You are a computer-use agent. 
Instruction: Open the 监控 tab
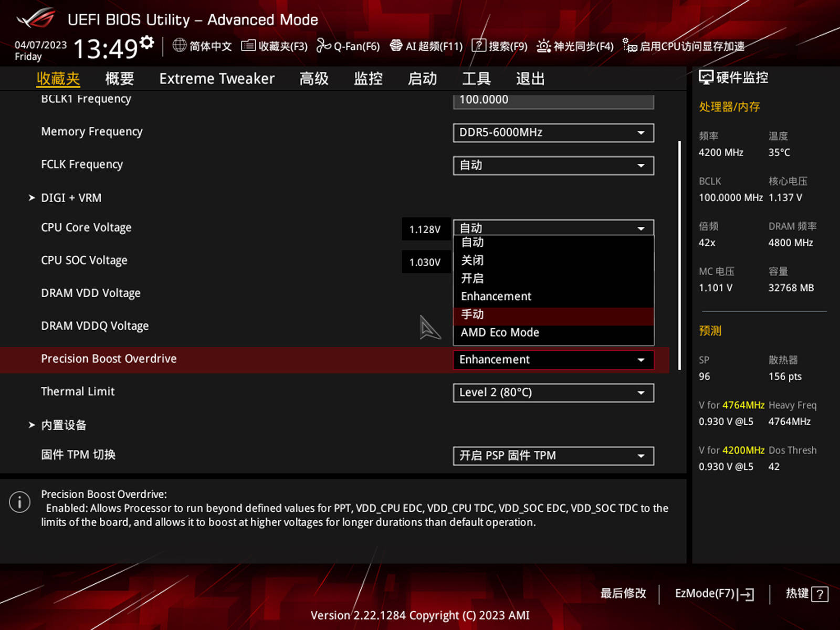pos(368,79)
